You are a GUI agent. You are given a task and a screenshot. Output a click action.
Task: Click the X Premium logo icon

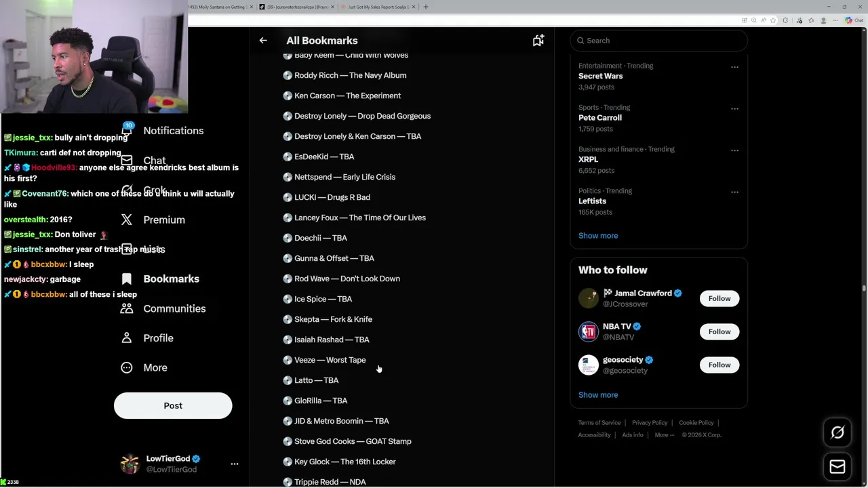(127, 220)
